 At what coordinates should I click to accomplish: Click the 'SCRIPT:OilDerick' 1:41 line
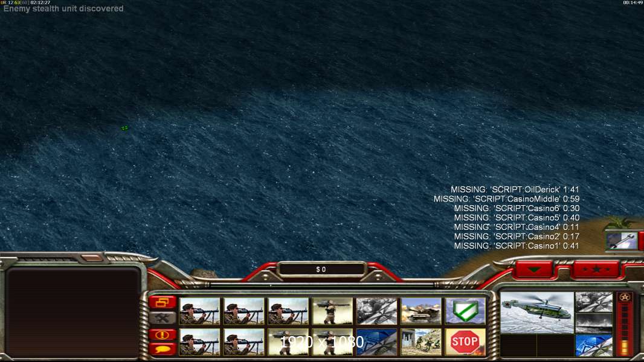tap(515, 189)
